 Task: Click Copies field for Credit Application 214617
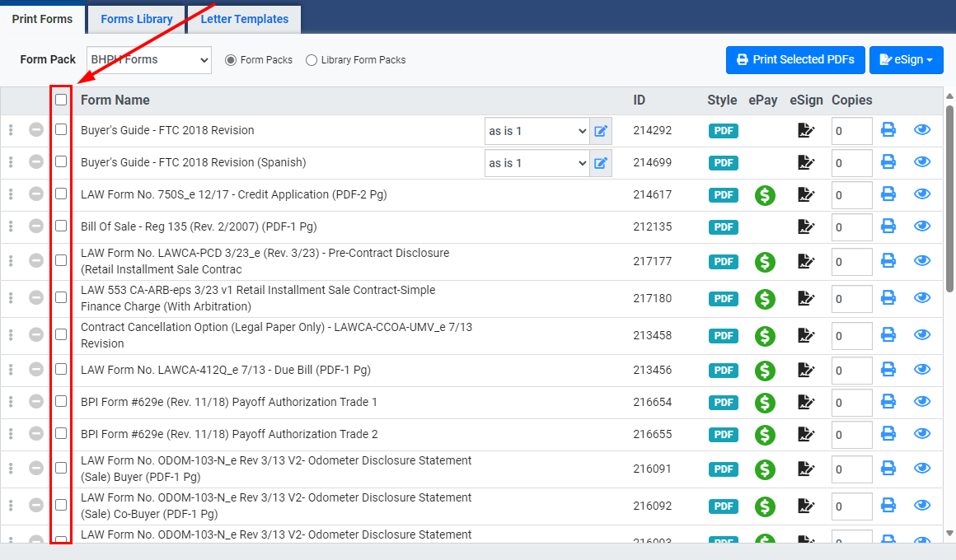pos(851,195)
